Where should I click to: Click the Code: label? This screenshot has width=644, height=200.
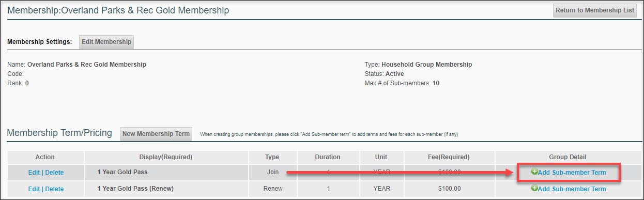coord(16,74)
